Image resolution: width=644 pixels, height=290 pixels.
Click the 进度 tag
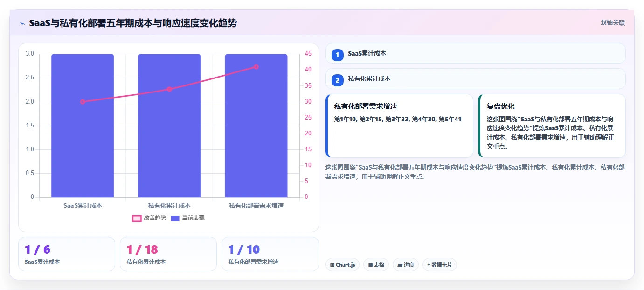click(x=406, y=265)
